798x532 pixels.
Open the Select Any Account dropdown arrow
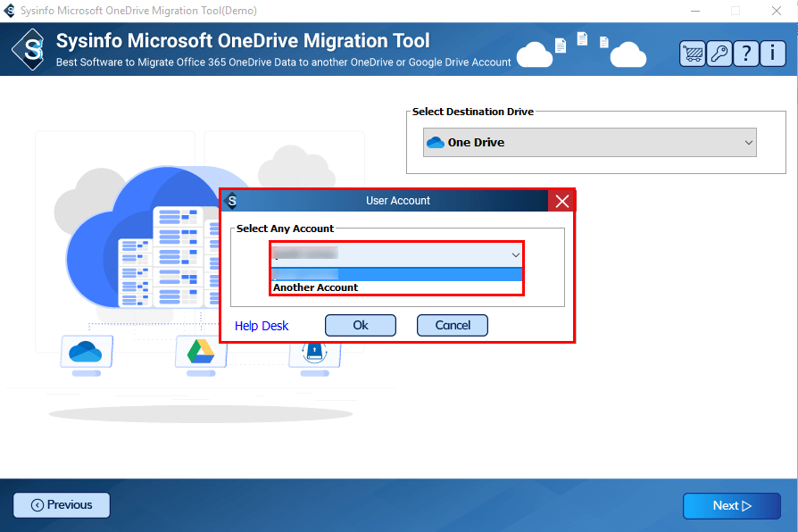515,254
